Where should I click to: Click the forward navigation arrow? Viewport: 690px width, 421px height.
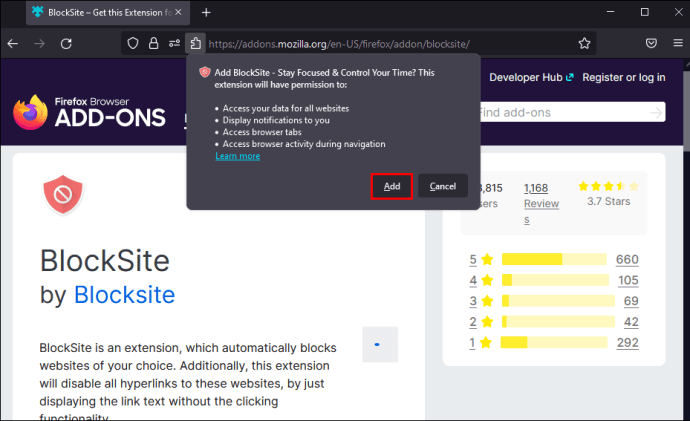click(40, 44)
